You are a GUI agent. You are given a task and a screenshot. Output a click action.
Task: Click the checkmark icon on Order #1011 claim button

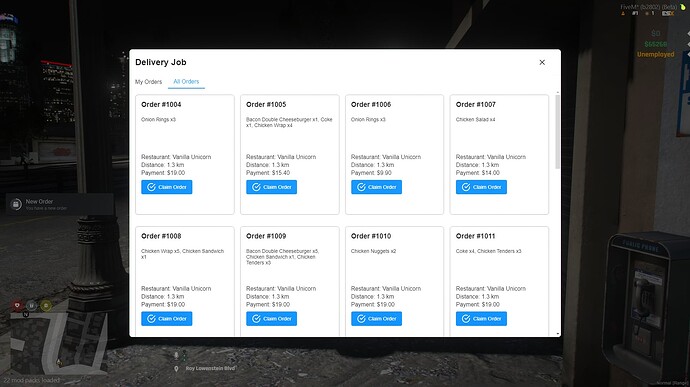[x=466, y=319]
